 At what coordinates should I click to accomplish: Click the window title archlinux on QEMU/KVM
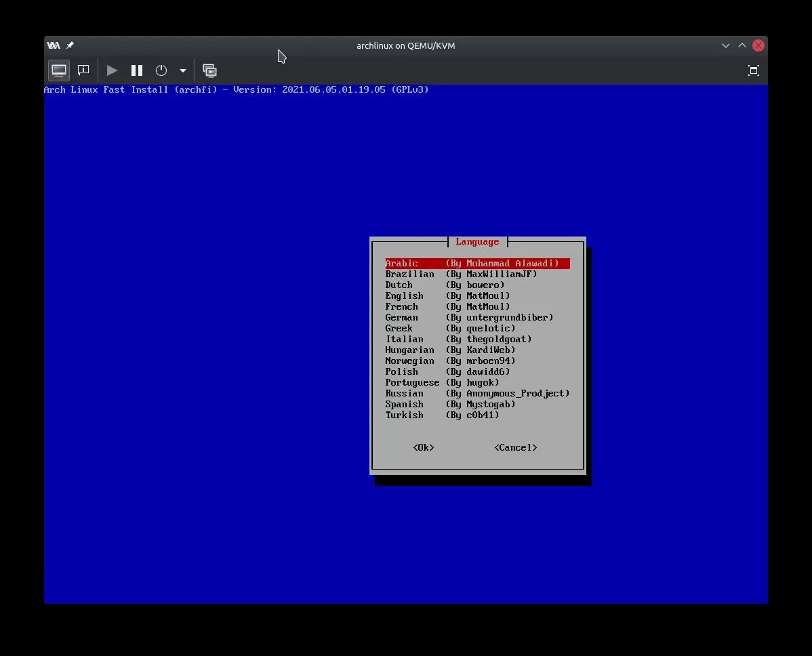(x=405, y=45)
